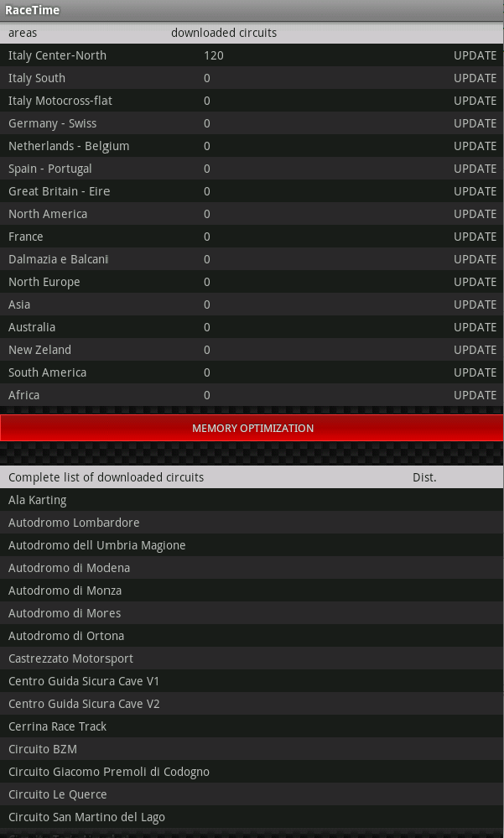Update North America circuits
This screenshot has height=838, width=504.
coord(475,214)
